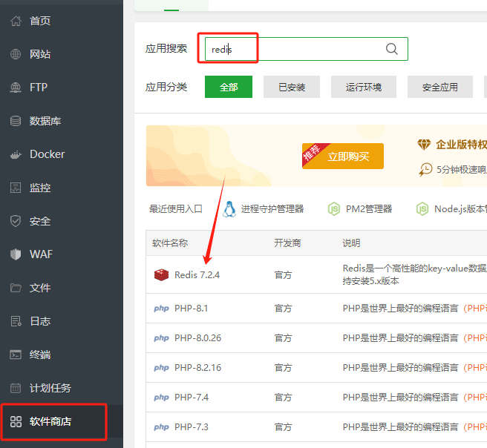Go to 首页 in the sidebar
The width and height of the screenshot is (487, 448).
coord(40,21)
